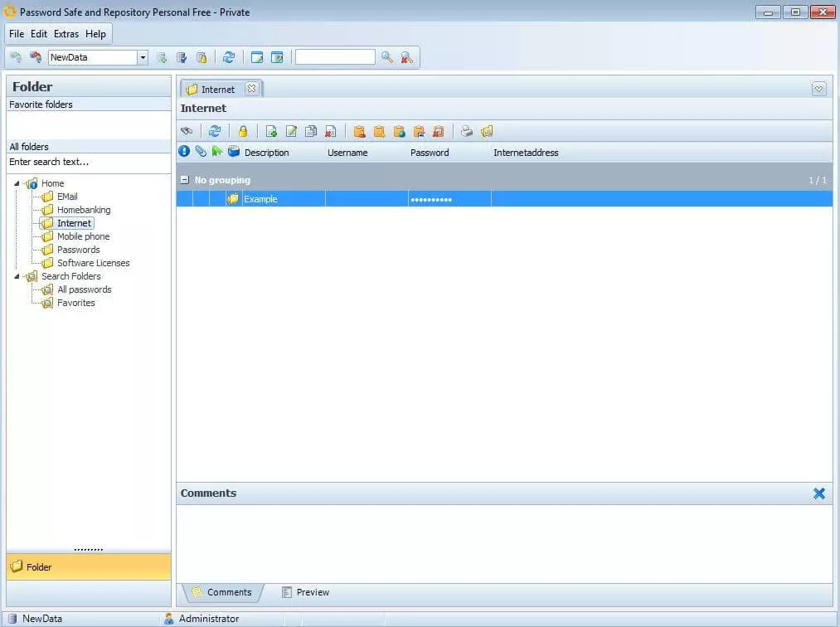Open the Edit menu
The height and width of the screenshot is (627, 840).
39,34
